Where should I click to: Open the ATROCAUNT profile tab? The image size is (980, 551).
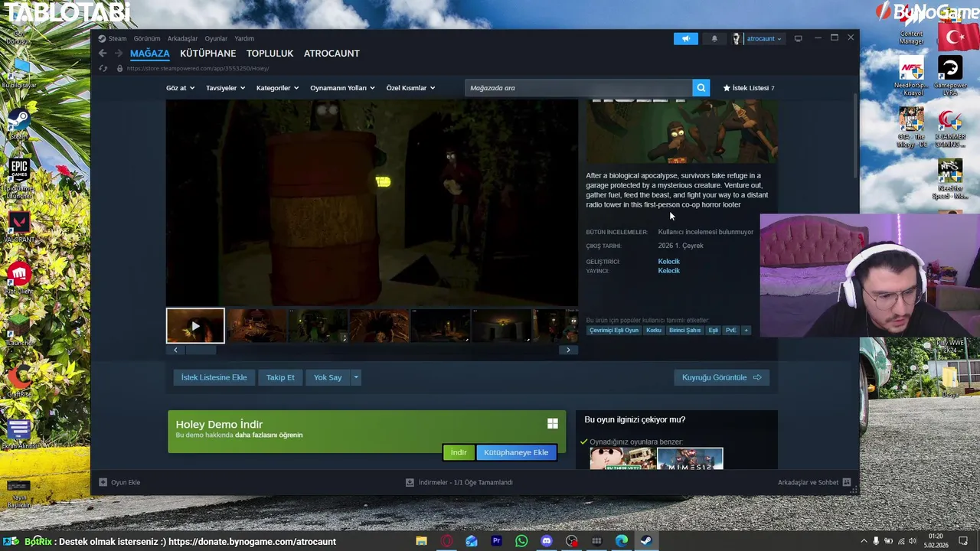click(x=332, y=54)
